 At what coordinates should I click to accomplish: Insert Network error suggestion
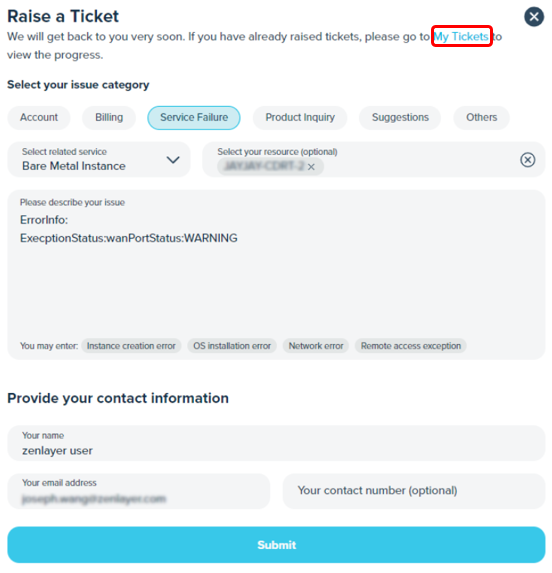pos(316,346)
